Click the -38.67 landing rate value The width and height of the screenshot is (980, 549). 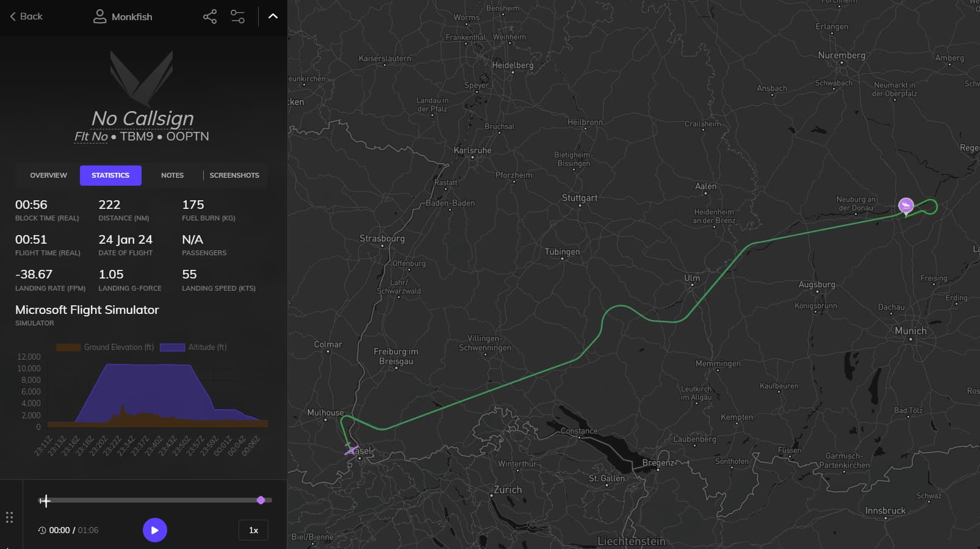(x=34, y=274)
